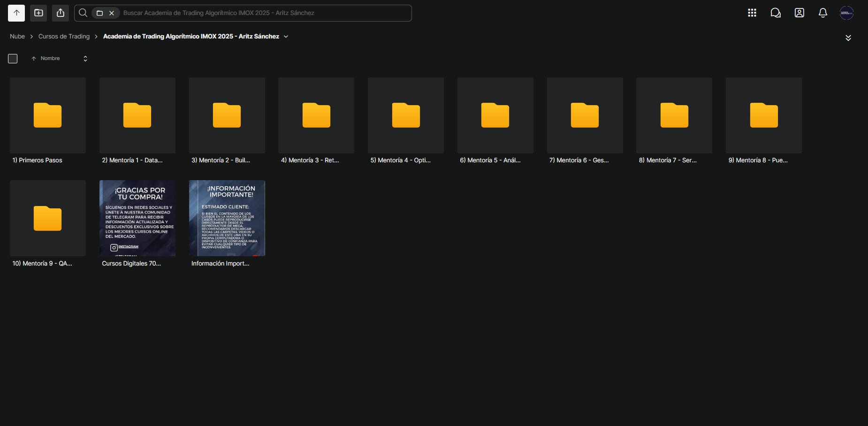Open the 9) Mentoría 8 - Pue folder

(x=764, y=115)
